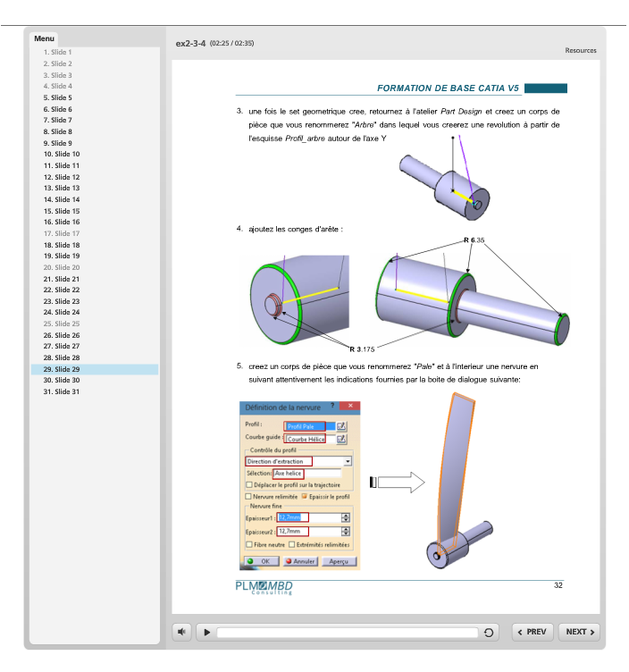Select Slide 27
Screen dimensions: 629x672
pos(62,346)
